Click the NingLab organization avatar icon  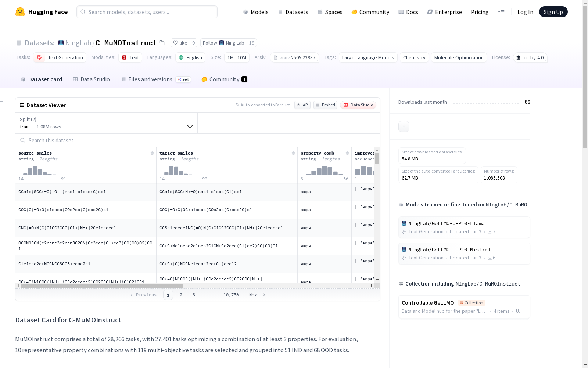61,43
